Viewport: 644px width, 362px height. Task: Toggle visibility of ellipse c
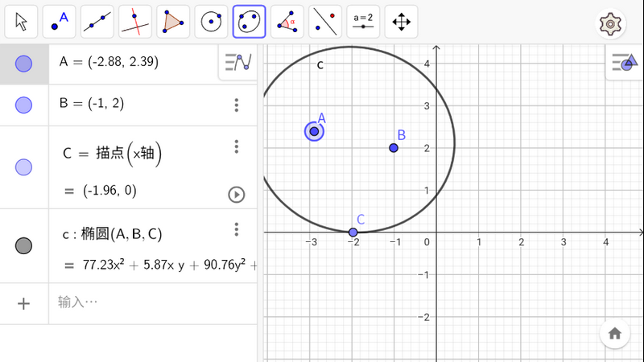click(x=24, y=245)
